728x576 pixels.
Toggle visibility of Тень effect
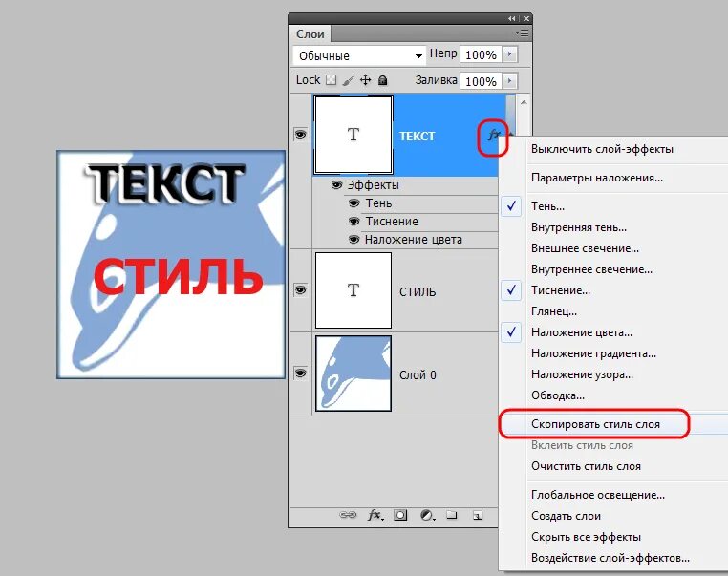point(353,203)
